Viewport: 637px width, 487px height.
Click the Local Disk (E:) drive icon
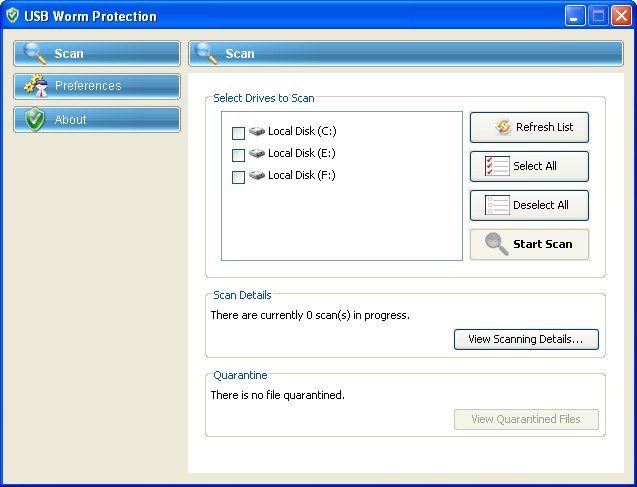(257, 153)
